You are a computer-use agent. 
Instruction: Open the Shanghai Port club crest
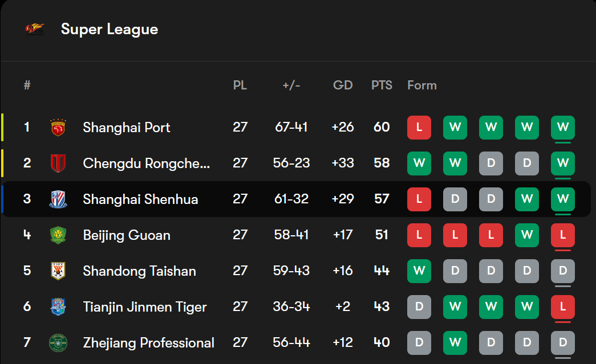[58, 128]
